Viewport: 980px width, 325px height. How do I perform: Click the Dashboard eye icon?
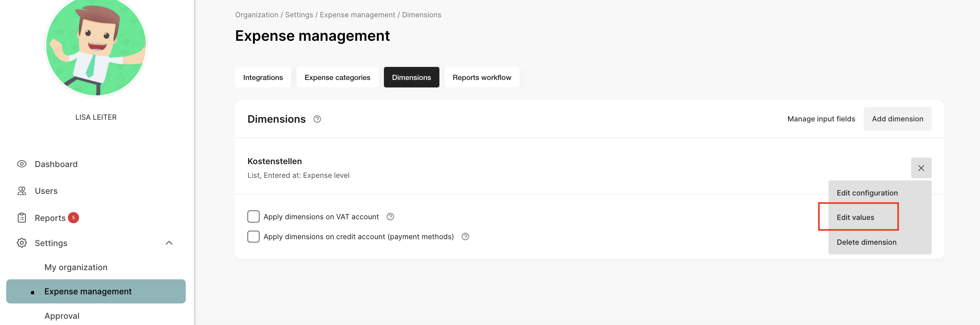pyautogui.click(x=22, y=164)
